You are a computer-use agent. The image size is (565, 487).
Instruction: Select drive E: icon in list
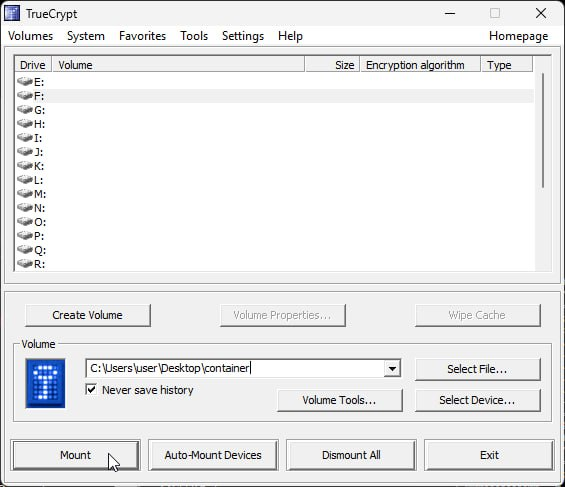coord(25,81)
